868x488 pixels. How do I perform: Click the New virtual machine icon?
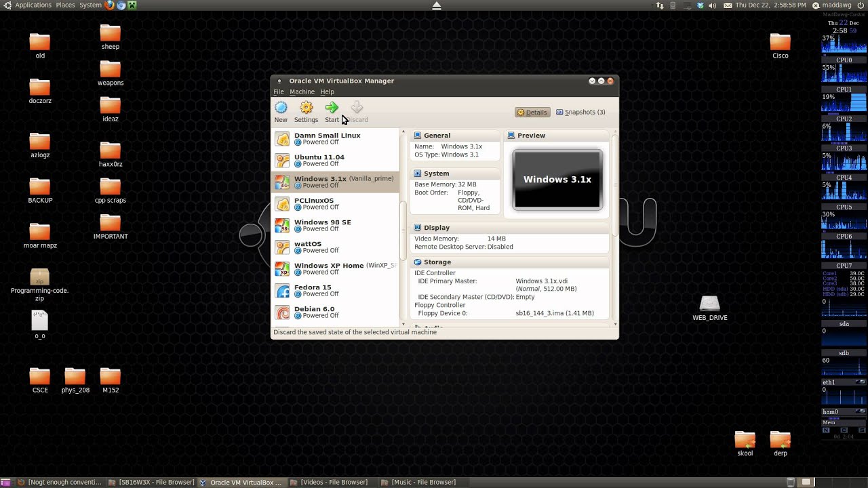[281, 107]
